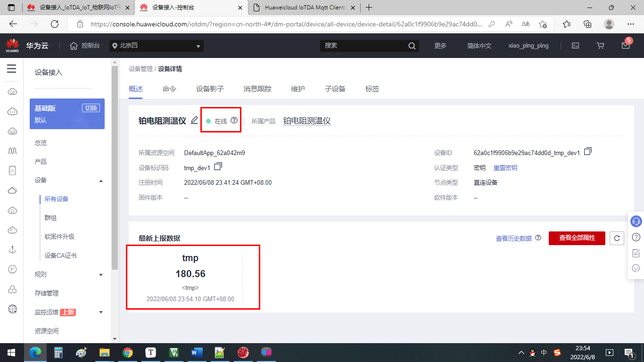
Task: Open the browser profile avatar
Action: [609, 24]
